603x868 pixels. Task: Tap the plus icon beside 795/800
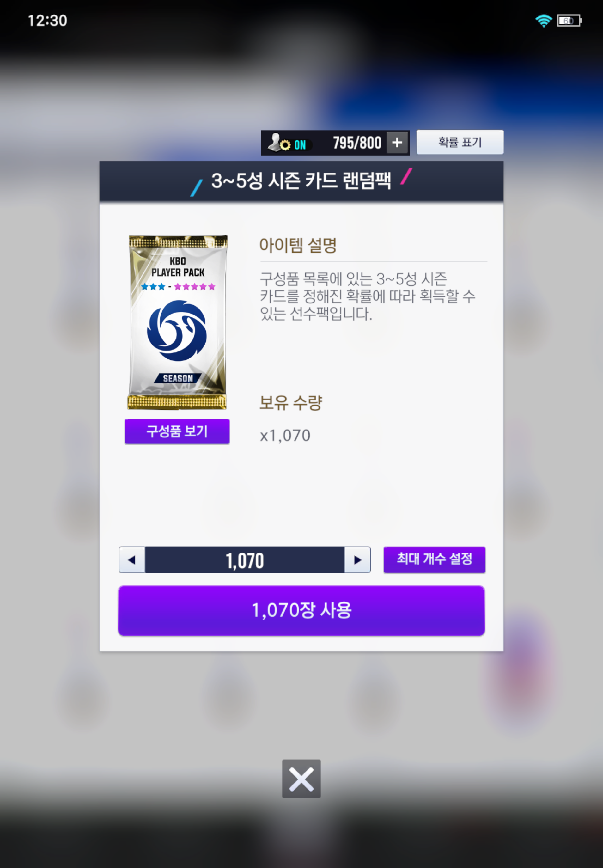[397, 143]
